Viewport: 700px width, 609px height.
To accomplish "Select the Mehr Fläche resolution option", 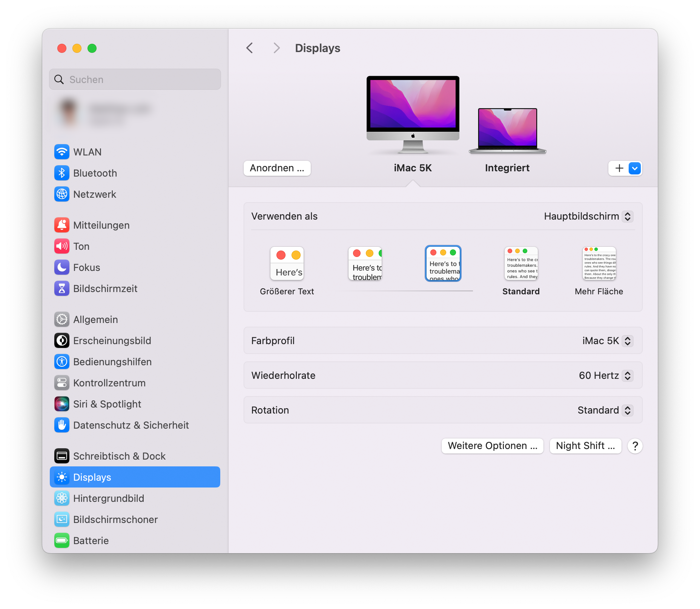I will click(599, 271).
